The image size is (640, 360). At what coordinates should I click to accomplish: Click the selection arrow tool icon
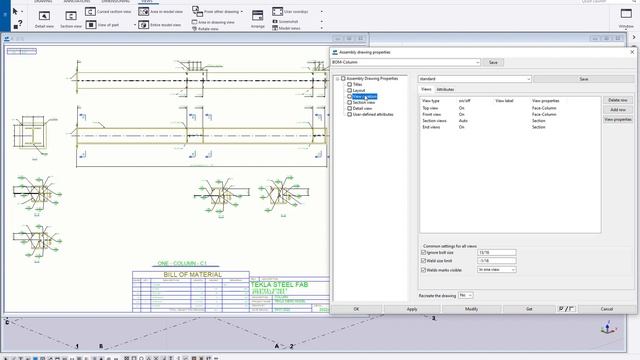(x=15, y=11)
